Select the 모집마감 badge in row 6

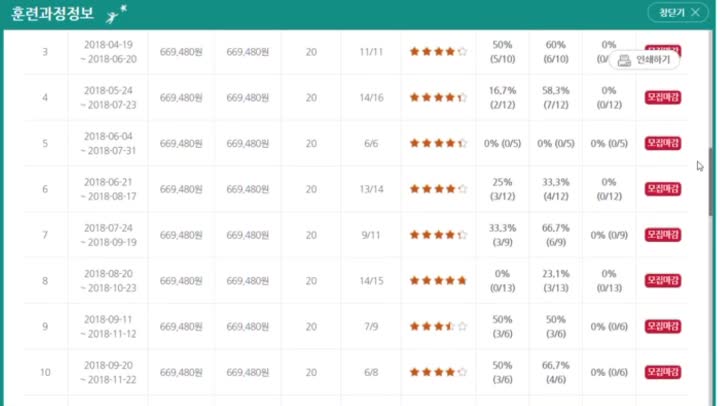pyautogui.click(x=663, y=189)
